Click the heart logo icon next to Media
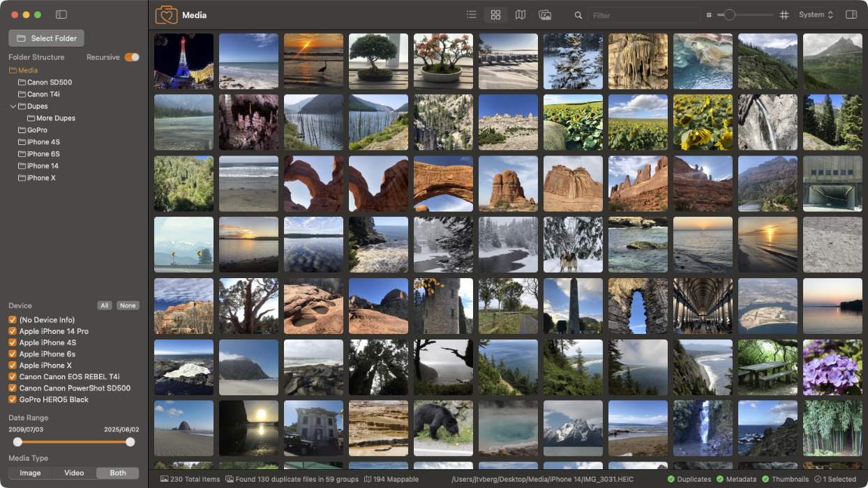 point(166,14)
